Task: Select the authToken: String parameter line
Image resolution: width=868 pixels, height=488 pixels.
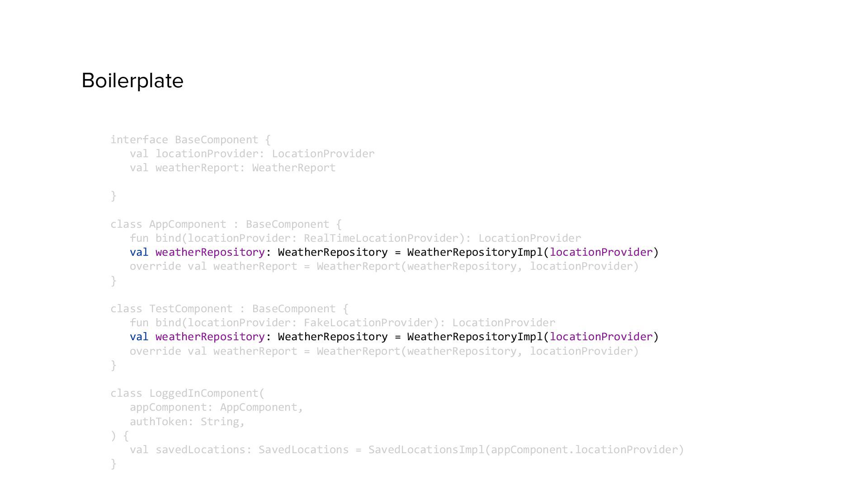Action: tap(188, 422)
